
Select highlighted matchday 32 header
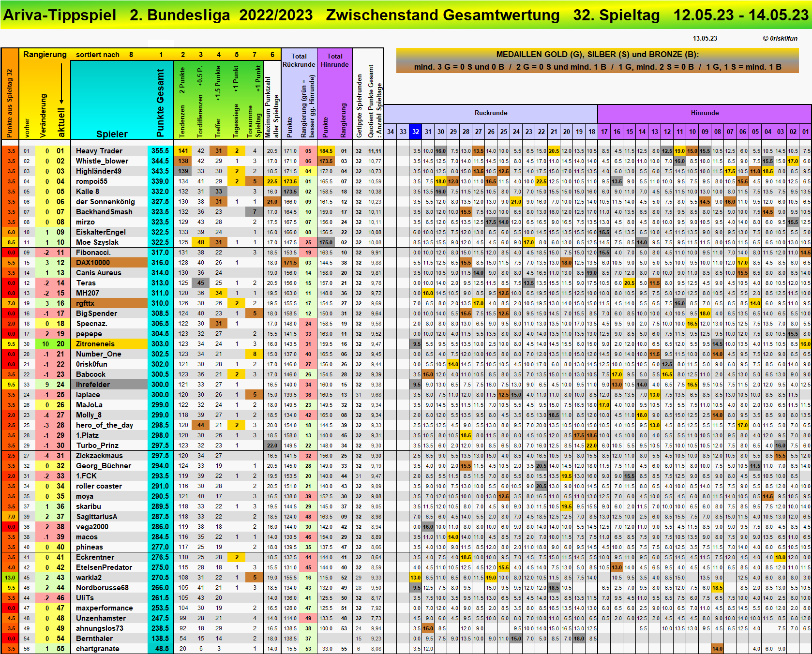(x=416, y=132)
